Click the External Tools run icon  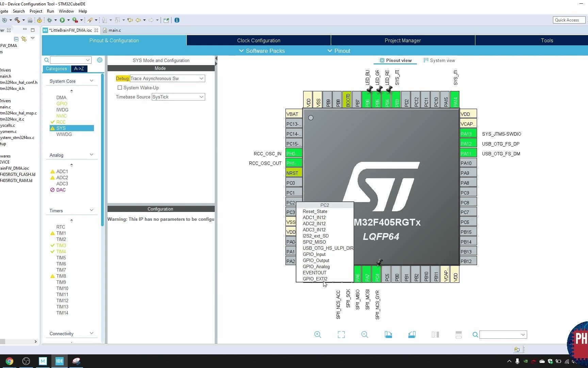click(75, 20)
